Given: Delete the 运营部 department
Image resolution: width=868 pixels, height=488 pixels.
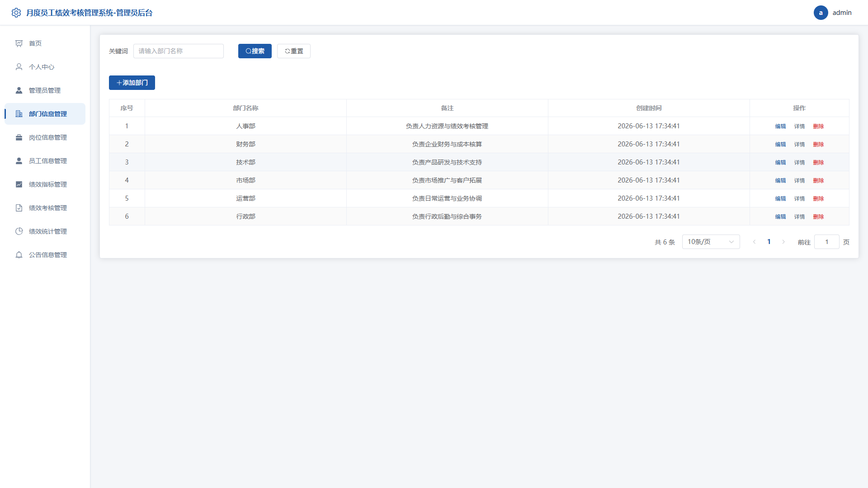Looking at the screenshot, I should (x=818, y=199).
